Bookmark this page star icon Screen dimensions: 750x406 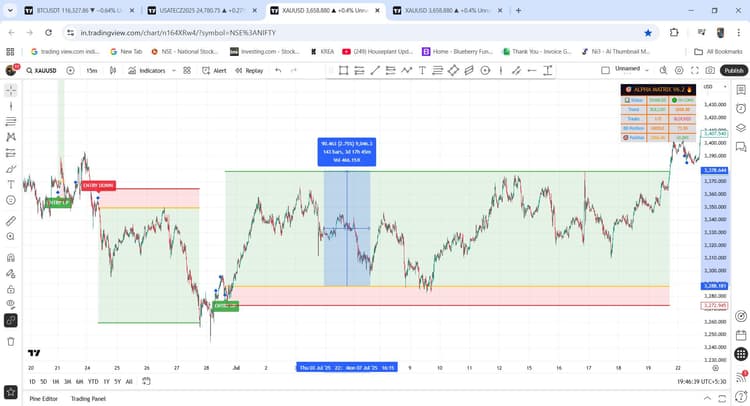[x=648, y=33]
